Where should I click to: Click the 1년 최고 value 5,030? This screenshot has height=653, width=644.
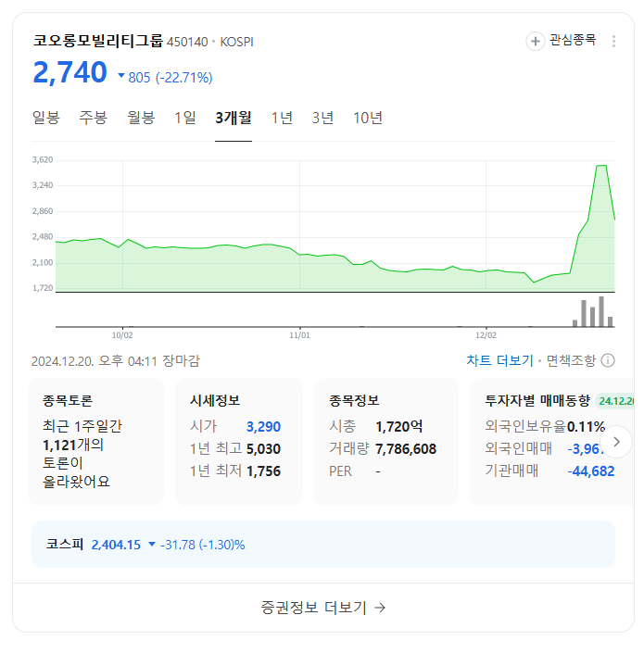pyautogui.click(x=263, y=449)
